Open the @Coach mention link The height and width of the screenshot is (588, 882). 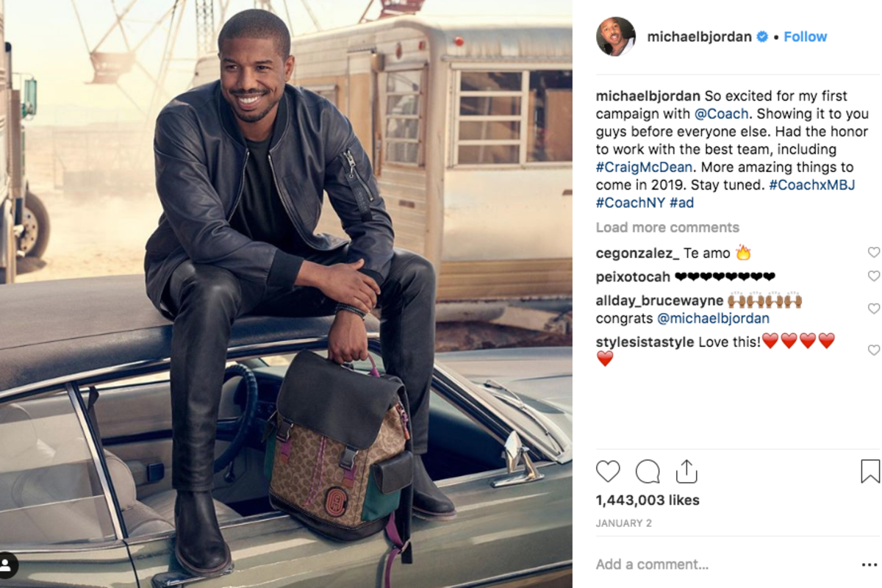point(721,114)
